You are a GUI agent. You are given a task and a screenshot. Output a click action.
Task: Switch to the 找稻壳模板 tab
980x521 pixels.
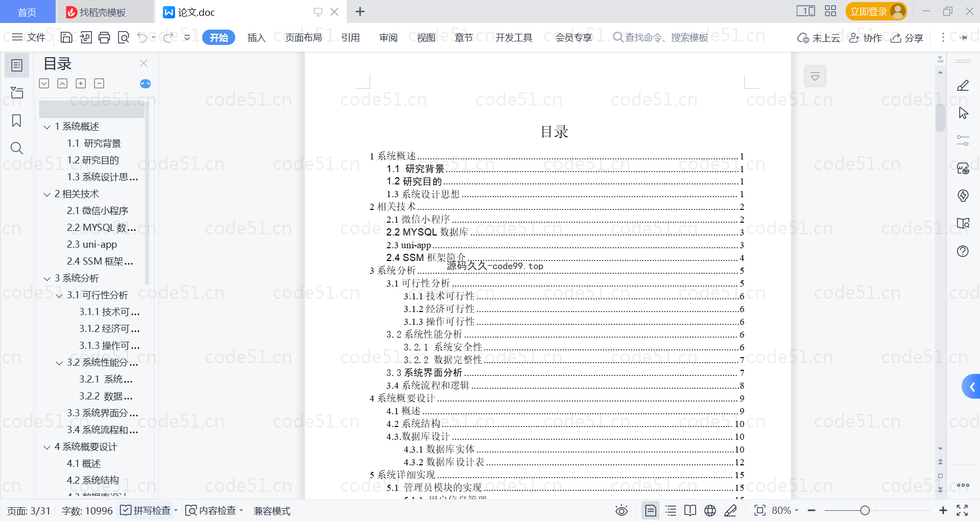tap(105, 12)
